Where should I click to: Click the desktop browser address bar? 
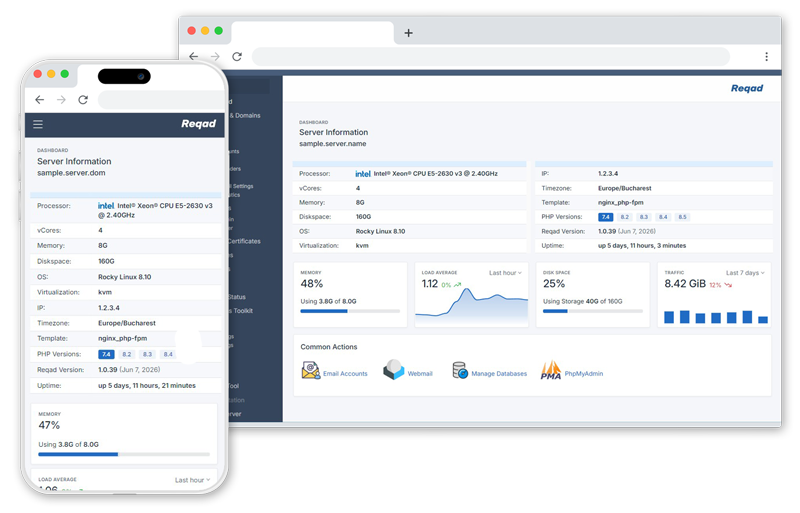[491, 56]
